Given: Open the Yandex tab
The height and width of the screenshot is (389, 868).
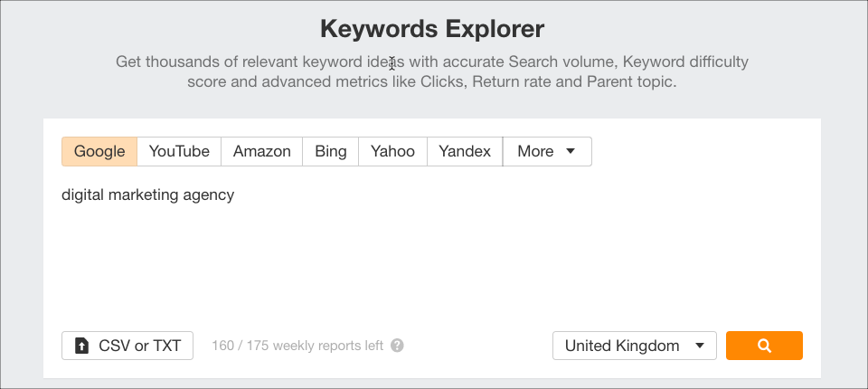Looking at the screenshot, I should (x=465, y=151).
